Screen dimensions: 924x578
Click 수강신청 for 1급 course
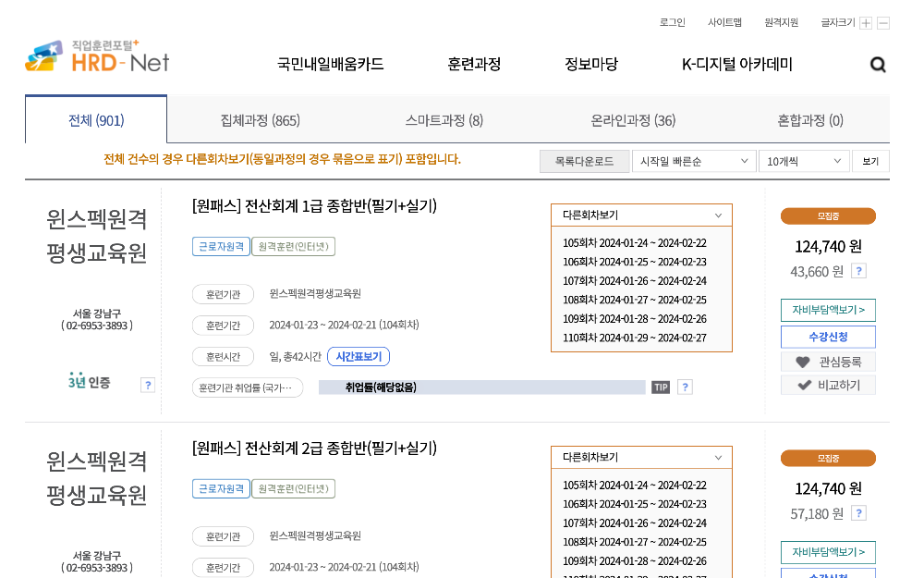click(x=828, y=337)
